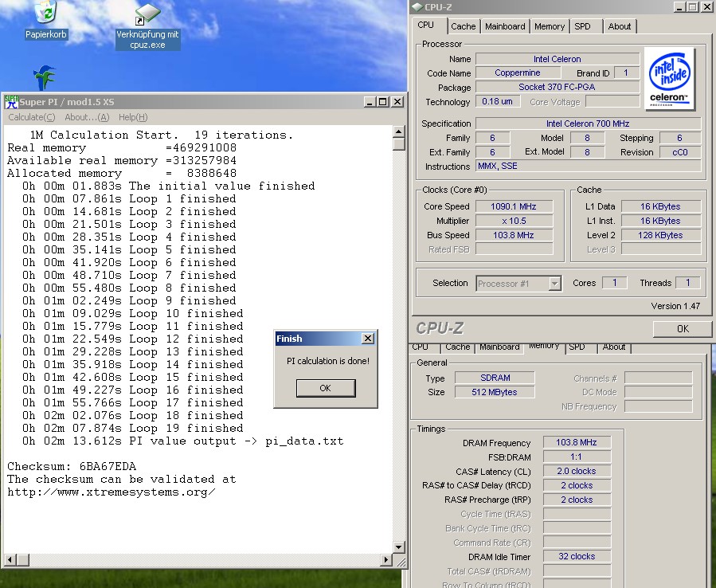Click the PI value output pi_data.txt line
This screenshot has width=716, height=588.
click(x=182, y=441)
